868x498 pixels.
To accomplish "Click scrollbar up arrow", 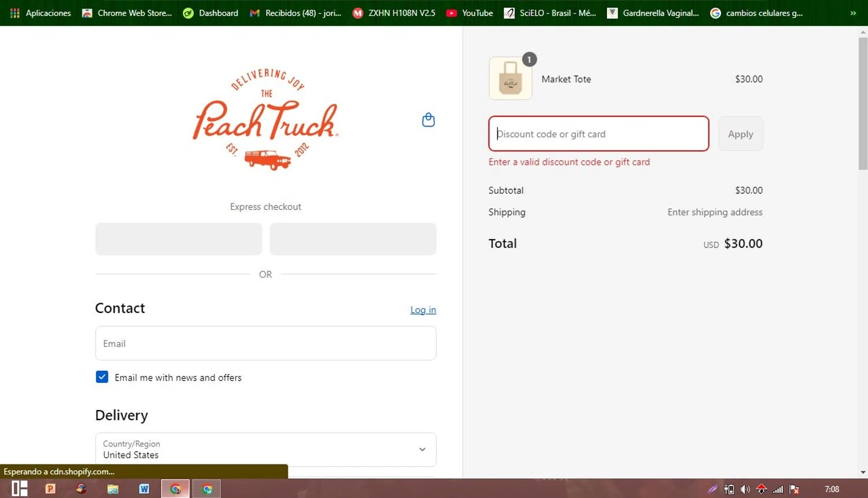I will pos(863,31).
